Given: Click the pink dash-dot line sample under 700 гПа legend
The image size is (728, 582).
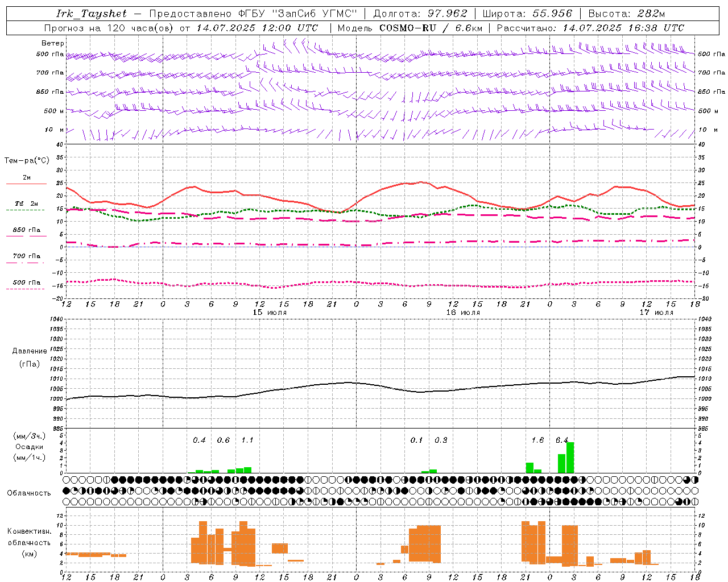Looking at the screenshot, I should (25, 263).
